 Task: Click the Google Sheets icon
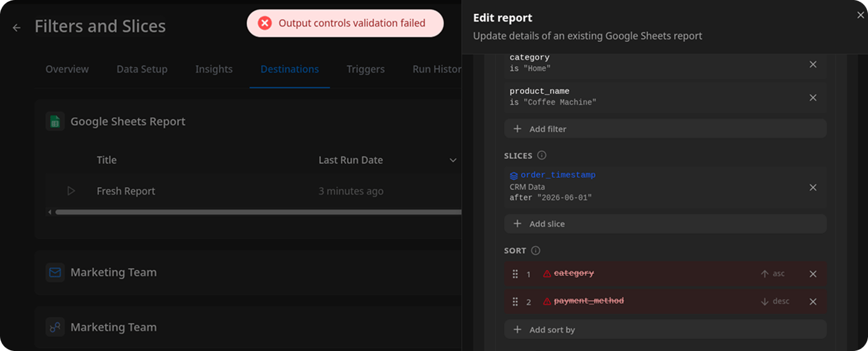pyautogui.click(x=55, y=121)
